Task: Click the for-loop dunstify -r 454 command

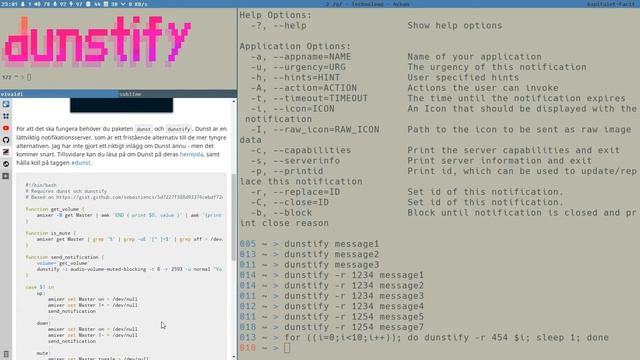Action: 447,338
